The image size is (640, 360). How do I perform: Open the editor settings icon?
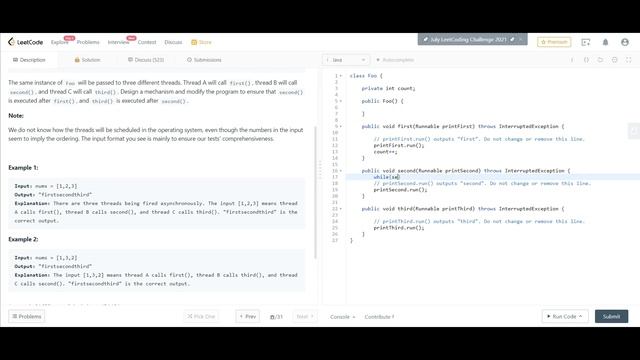614,60
